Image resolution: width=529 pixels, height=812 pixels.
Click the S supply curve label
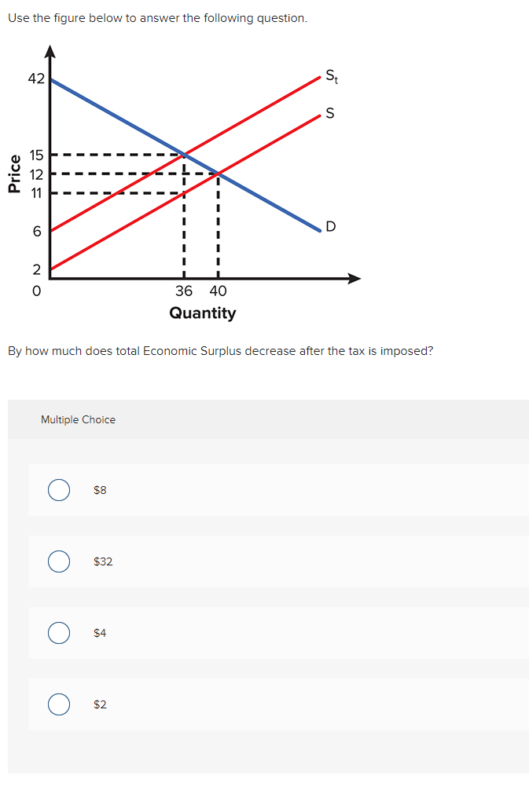coord(329,113)
